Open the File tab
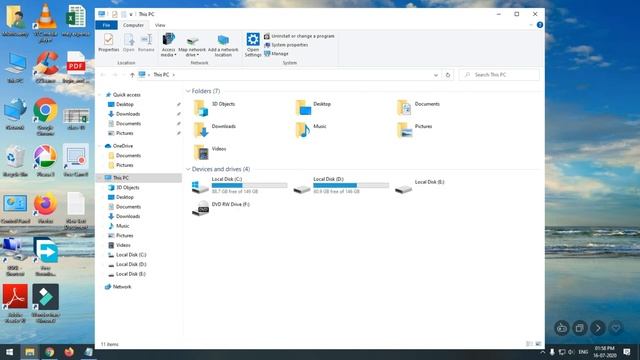Image resolution: width=640 pixels, height=360 pixels. point(107,25)
